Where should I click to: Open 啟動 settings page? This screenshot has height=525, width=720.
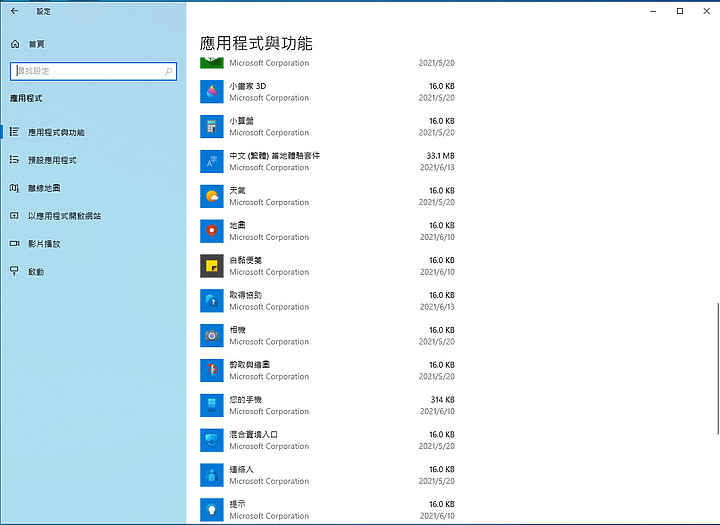(93, 272)
